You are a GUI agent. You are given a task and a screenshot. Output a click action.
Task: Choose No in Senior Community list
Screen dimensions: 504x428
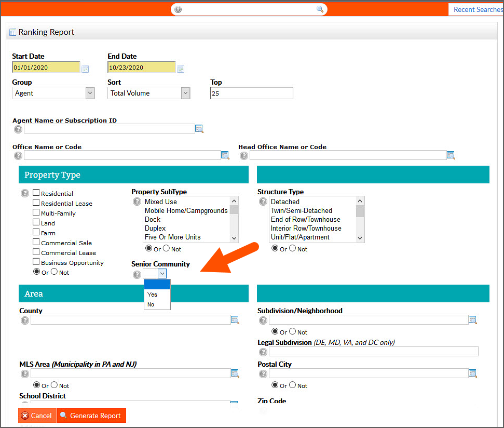157,304
